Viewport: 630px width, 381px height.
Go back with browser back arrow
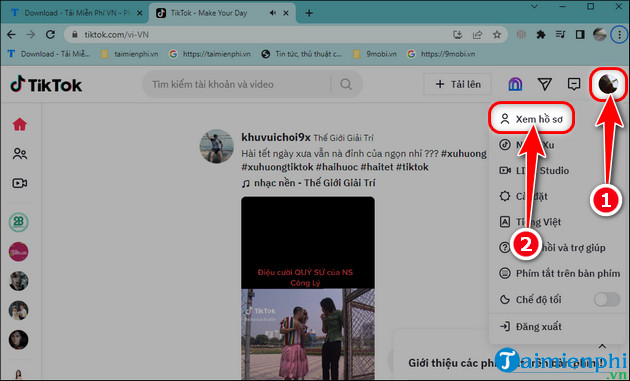(11, 35)
